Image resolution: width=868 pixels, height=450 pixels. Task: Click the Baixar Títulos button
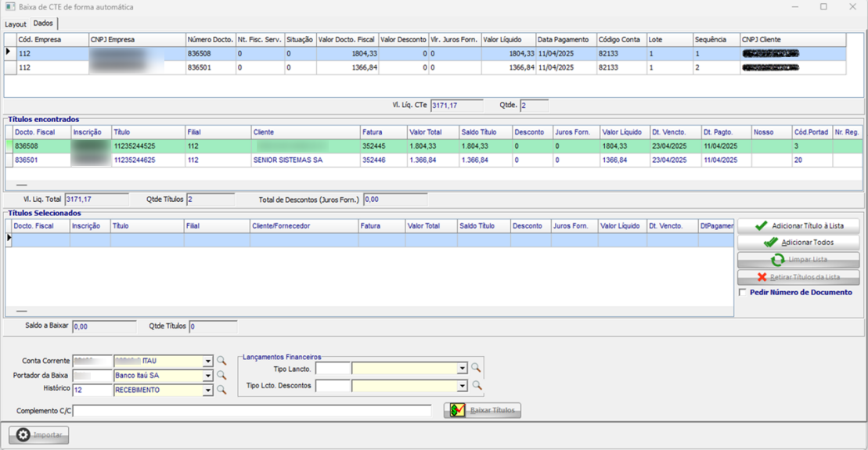482,410
